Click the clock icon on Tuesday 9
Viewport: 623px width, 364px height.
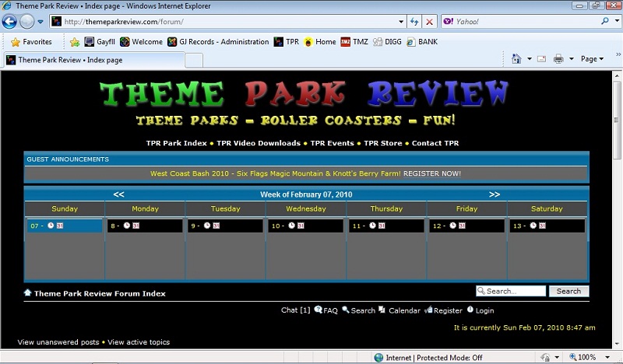coord(207,226)
